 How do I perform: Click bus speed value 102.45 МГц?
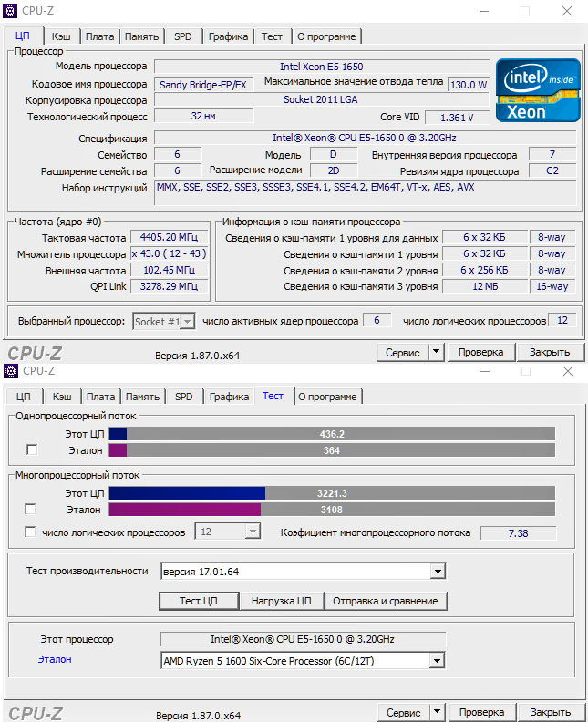170,270
